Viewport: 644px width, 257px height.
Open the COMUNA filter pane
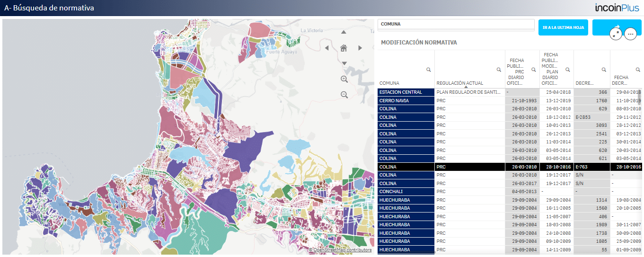tap(456, 24)
